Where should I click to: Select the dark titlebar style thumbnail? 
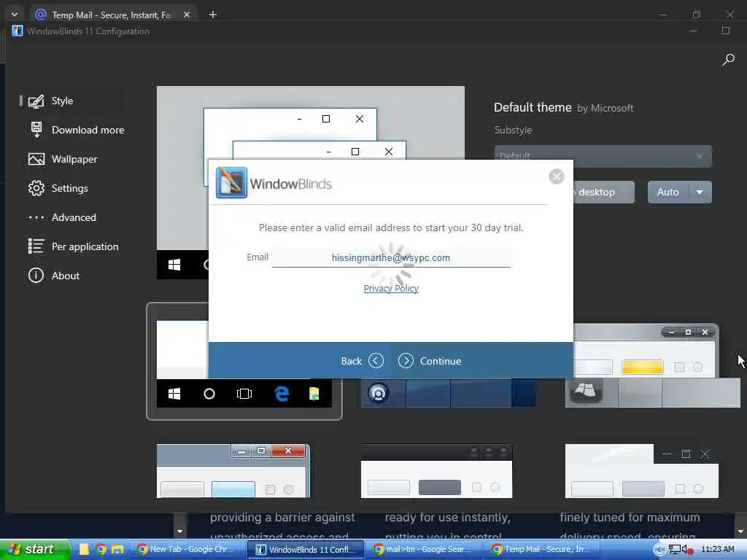[436, 471]
